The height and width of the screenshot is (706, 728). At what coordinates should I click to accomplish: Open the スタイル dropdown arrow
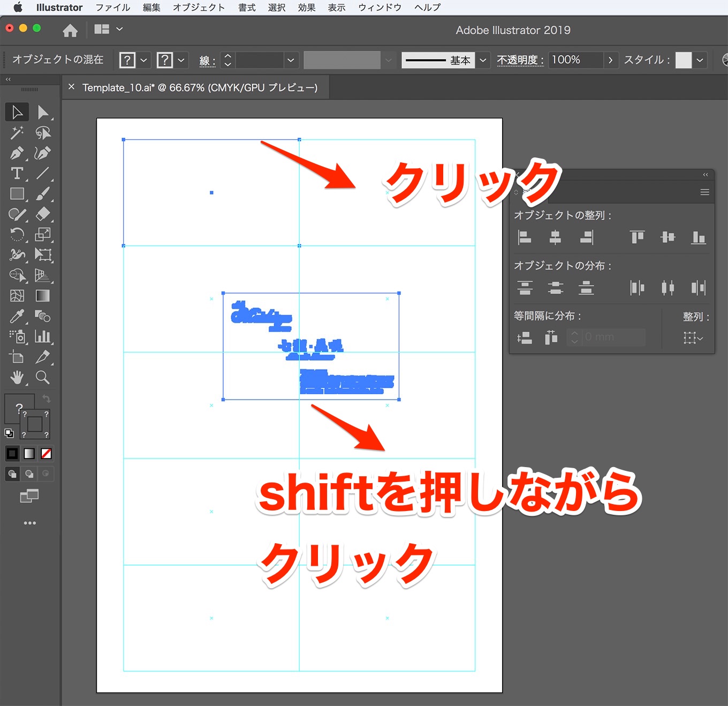700,60
